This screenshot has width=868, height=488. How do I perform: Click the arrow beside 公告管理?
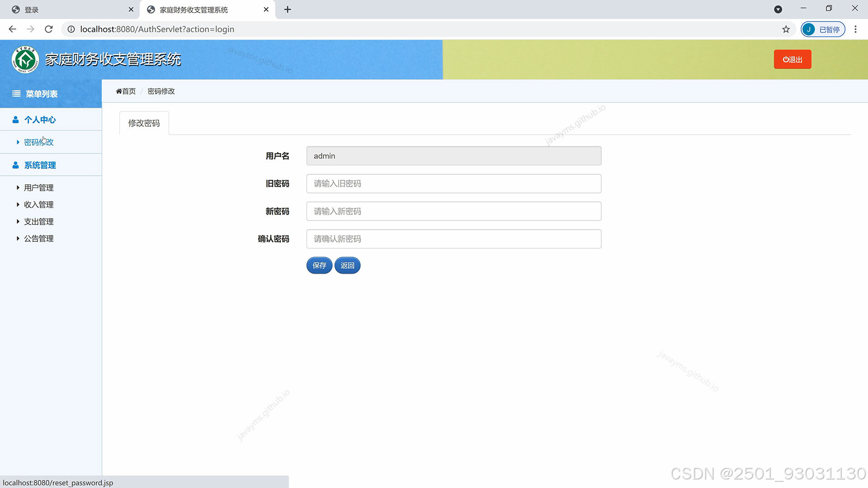[18, 239]
